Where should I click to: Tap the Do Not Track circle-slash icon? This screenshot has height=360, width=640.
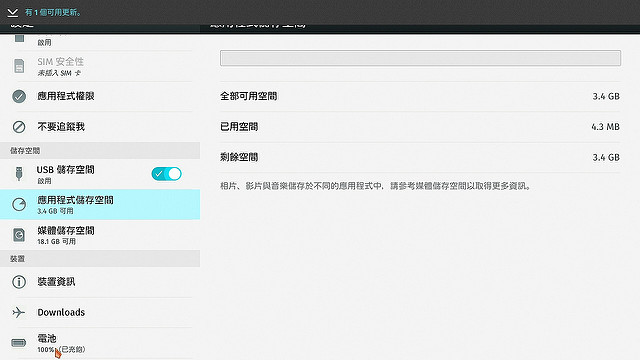(x=19, y=127)
